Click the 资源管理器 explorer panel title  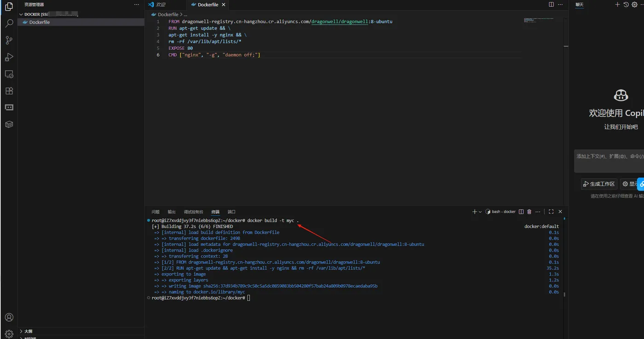point(34,5)
